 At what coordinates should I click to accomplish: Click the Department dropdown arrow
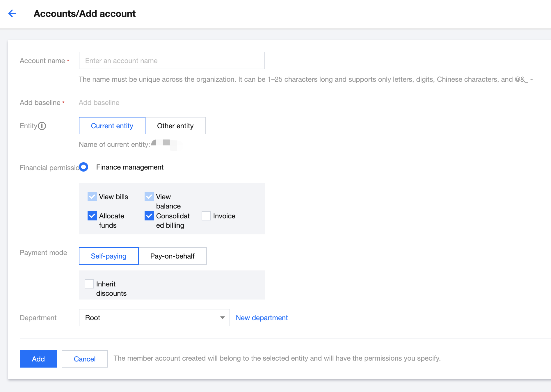pyautogui.click(x=223, y=318)
